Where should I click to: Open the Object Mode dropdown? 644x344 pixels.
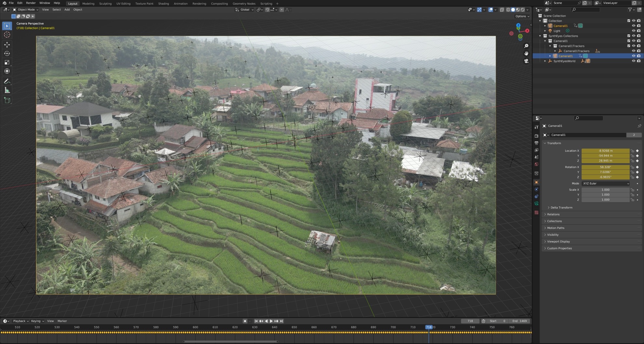point(26,10)
